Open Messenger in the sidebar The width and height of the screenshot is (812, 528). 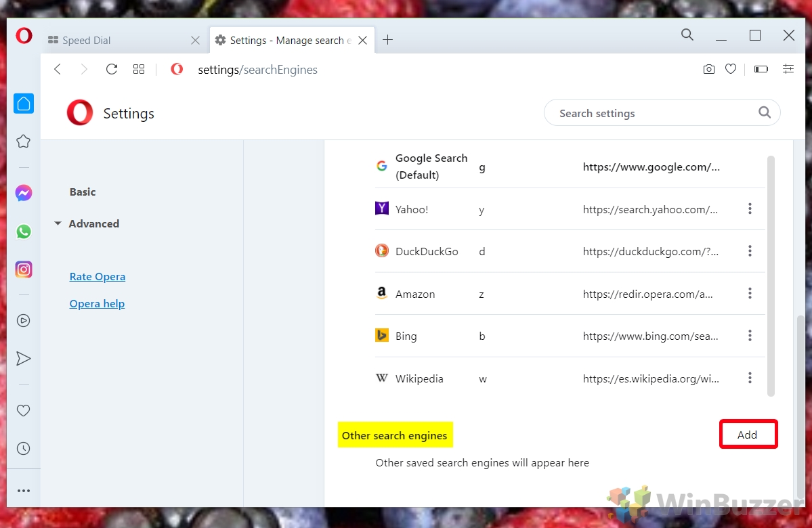[24, 193]
